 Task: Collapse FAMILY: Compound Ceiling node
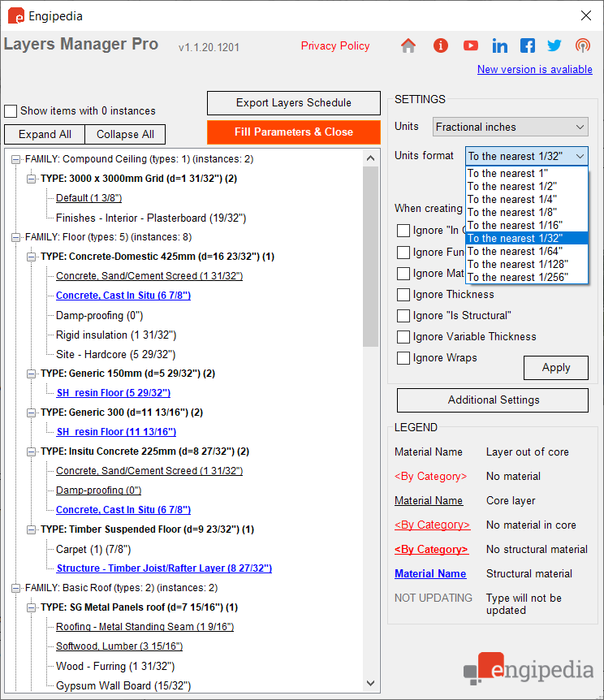click(15, 159)
